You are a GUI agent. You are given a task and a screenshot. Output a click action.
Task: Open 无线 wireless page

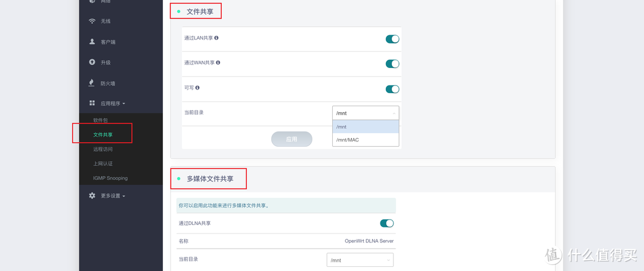click(106, 21)
